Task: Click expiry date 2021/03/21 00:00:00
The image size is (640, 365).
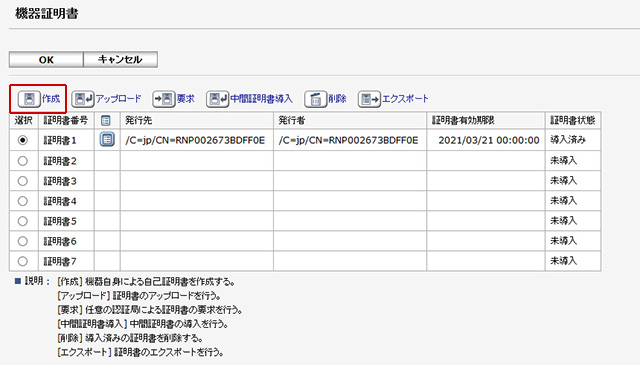Action: [489, 140]
